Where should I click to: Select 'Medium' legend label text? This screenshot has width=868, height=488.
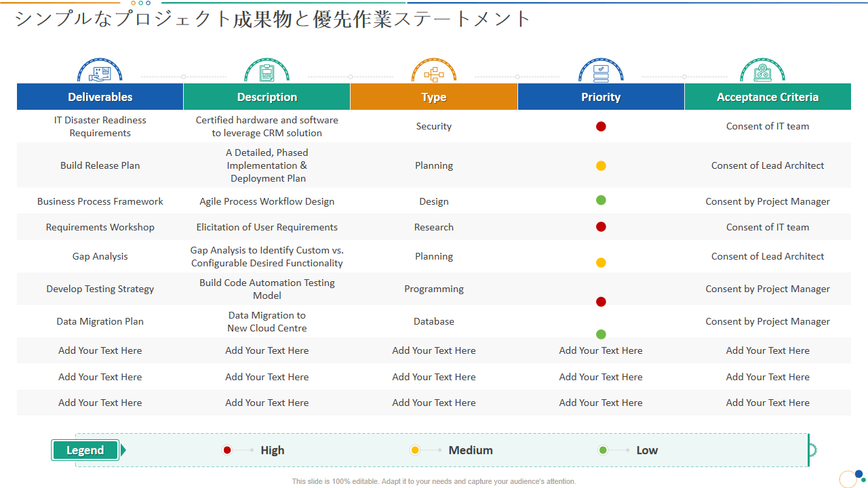pos(471,450)
